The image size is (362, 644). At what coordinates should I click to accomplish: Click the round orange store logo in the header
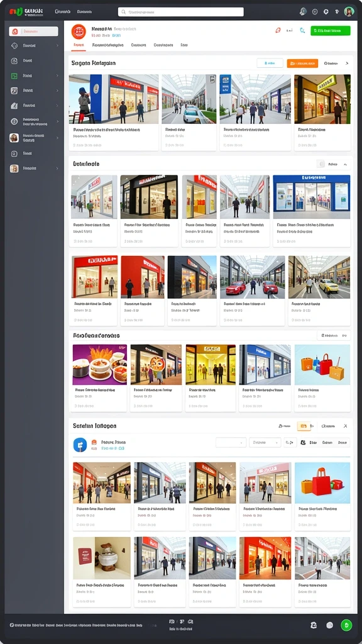click(79, 31)
